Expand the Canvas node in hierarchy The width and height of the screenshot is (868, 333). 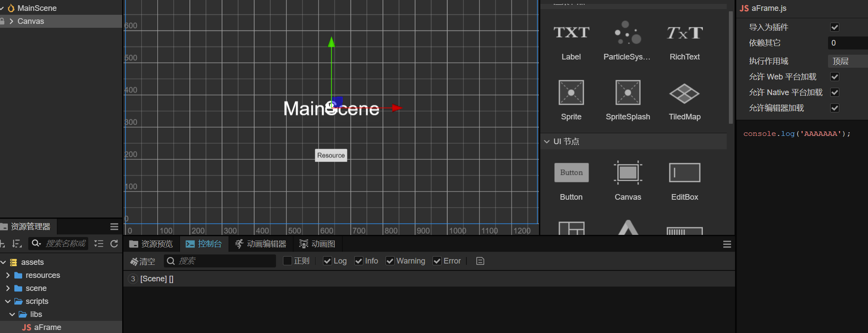(x=11, y=21)
